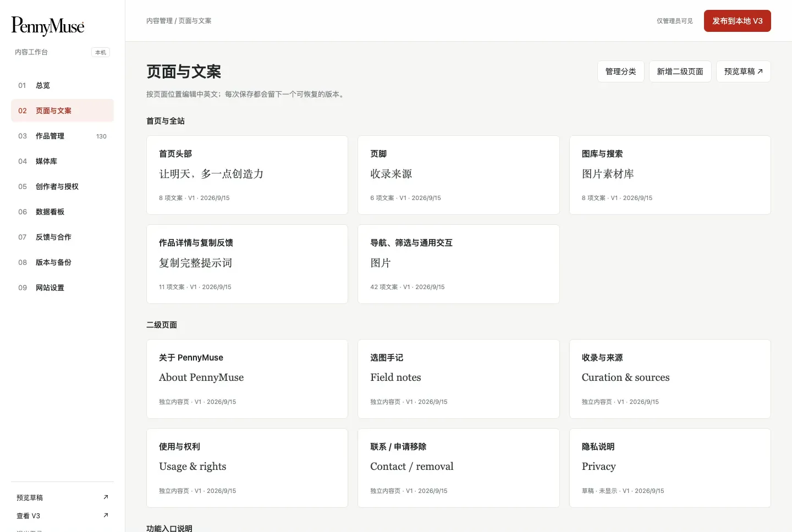Navigate to 创作者与授权
This screenshot has height=532, width=792.
[62, 186]
